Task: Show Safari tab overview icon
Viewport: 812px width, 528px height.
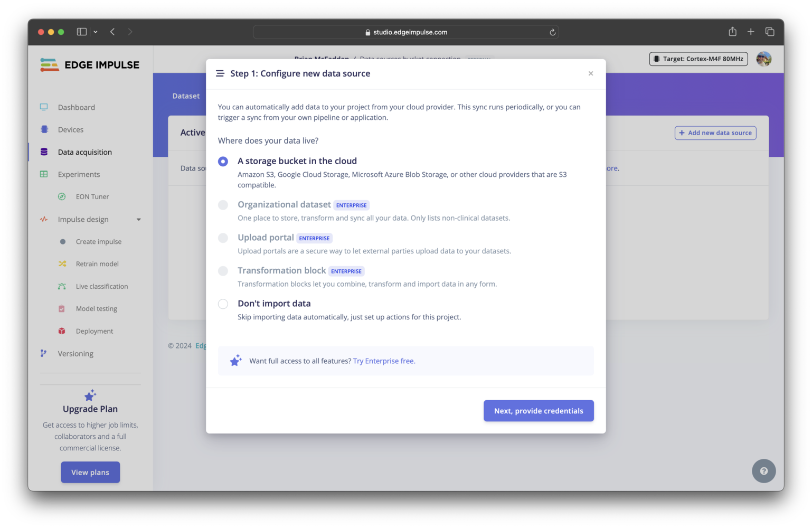Action: [x=770, y=32]
